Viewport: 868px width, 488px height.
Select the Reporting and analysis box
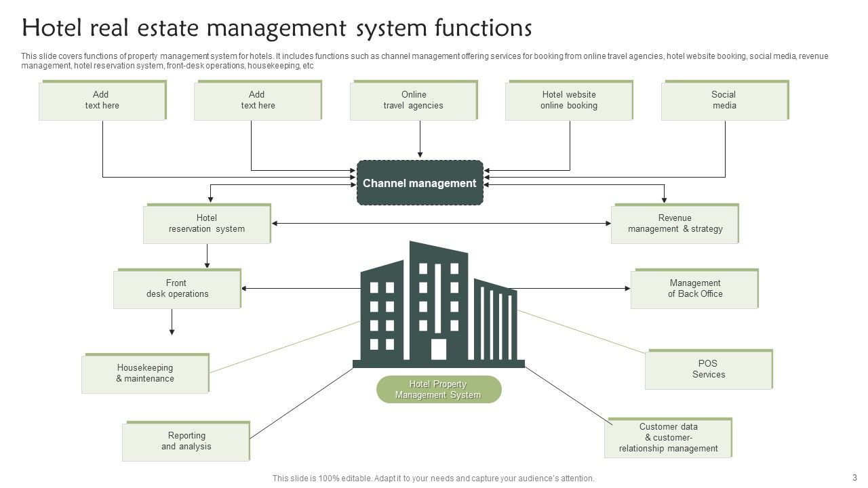coord(186,441)
